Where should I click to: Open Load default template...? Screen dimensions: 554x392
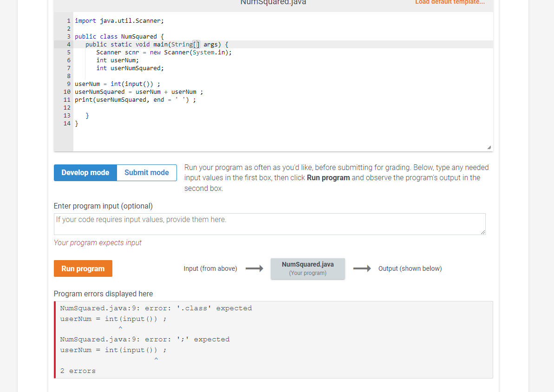pyautogui.click(x=450, y=2)
